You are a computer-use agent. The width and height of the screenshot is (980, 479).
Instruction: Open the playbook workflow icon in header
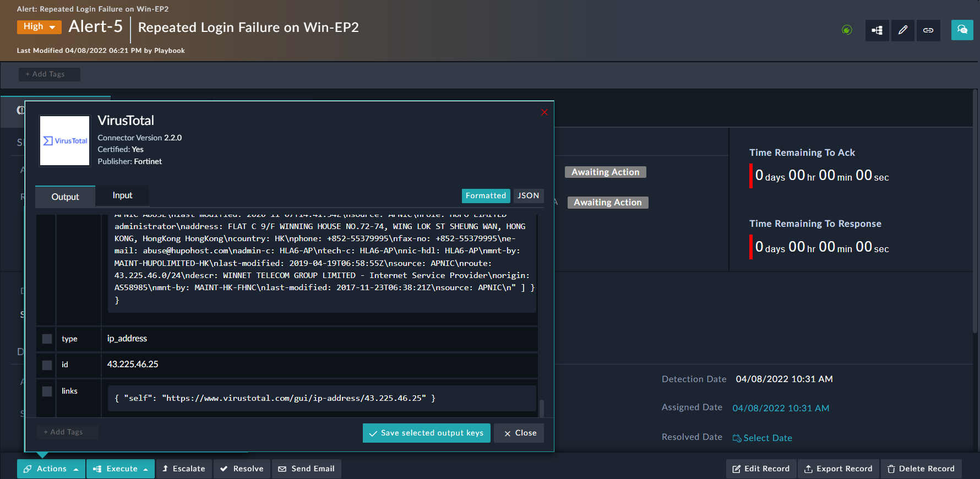(x=877, y=30)
